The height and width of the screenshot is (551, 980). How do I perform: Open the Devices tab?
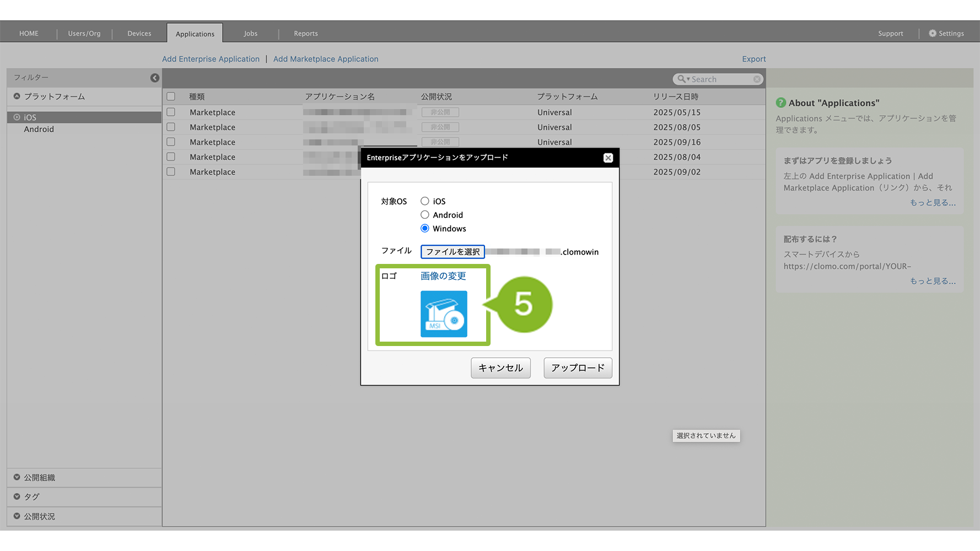pyautogui.click(x=139, y=34)
